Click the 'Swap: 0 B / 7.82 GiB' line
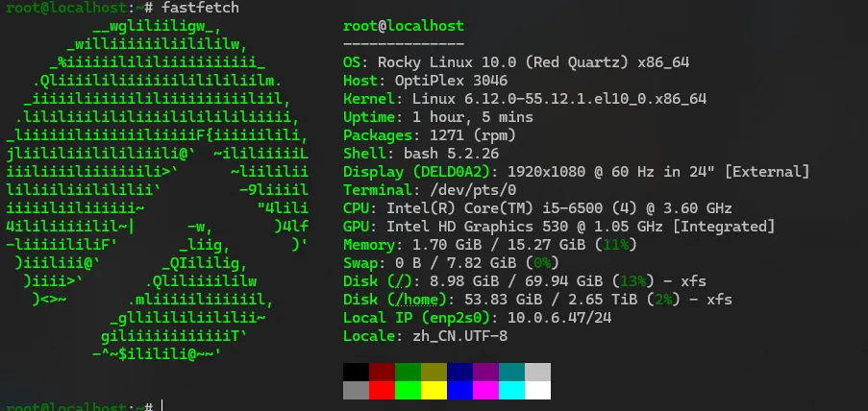This screenshot has width=868, height=411. coord(451,263)
